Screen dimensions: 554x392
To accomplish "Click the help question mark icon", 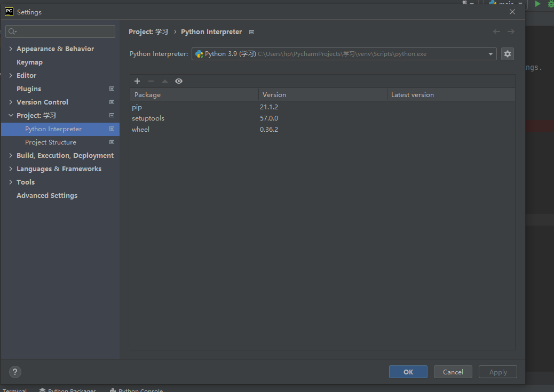I will [x=15, y=372].
